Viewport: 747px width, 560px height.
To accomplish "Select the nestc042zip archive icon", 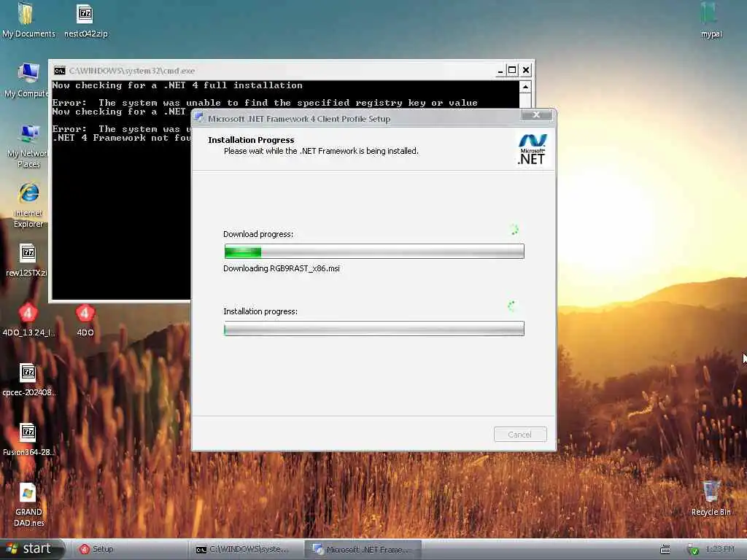I will [x=85, y=20].
